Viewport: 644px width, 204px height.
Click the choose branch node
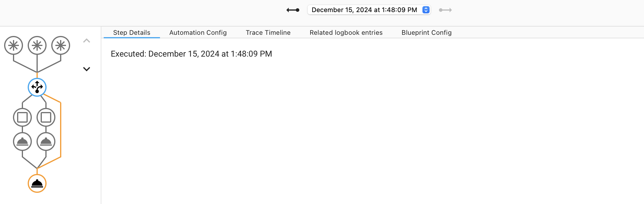pyautogui.click(x=37, y=87)
